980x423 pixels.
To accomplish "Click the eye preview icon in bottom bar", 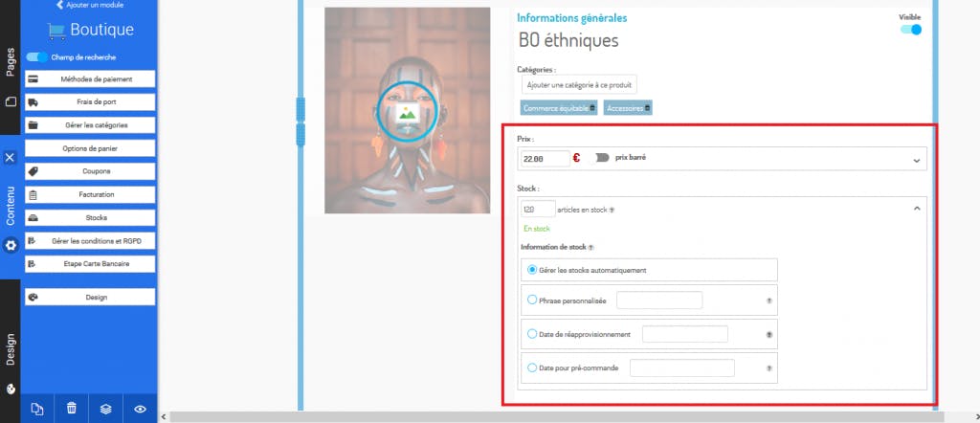I will tap(140, 410).
